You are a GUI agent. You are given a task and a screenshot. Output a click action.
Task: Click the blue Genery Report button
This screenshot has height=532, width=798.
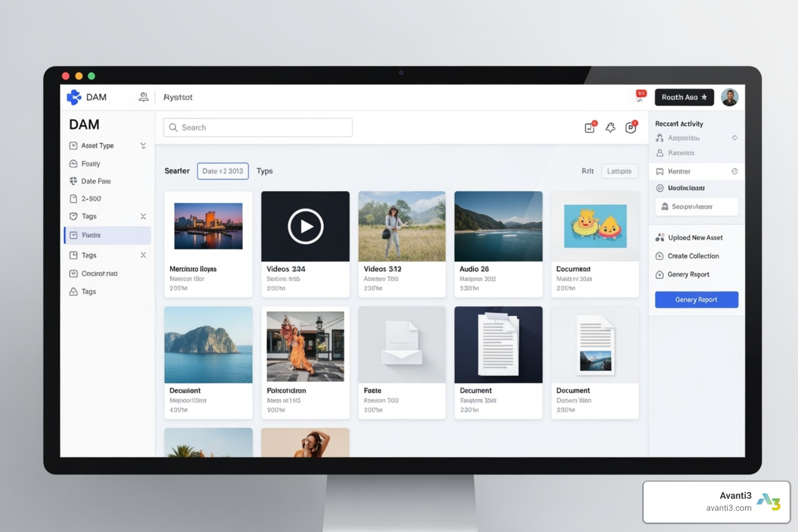click(696, 300)
